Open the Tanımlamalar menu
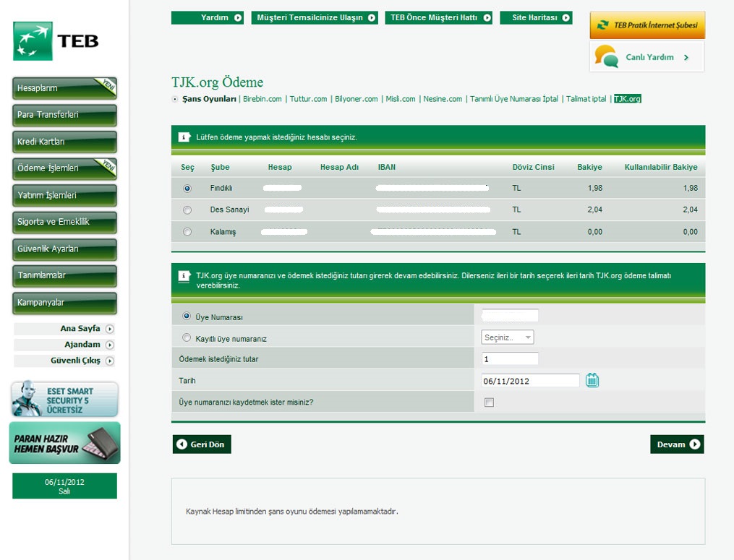Screen dimensions: 734x560 pyautogui.click(x=64, y=276)
